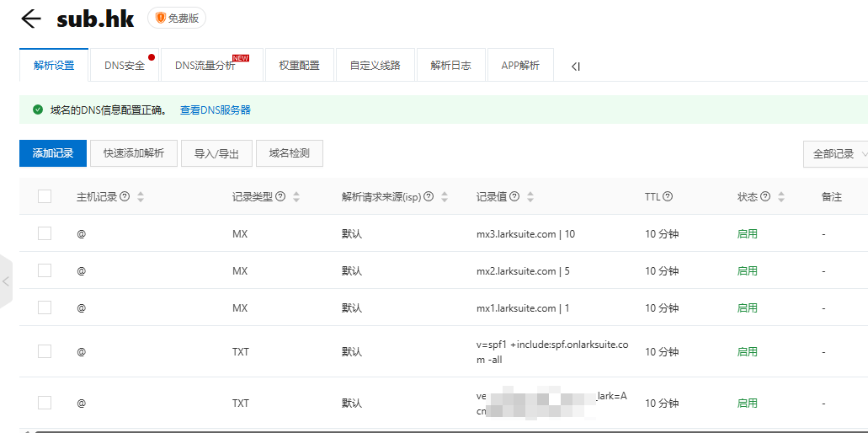Click the 添加记录 button

point(53,153)
